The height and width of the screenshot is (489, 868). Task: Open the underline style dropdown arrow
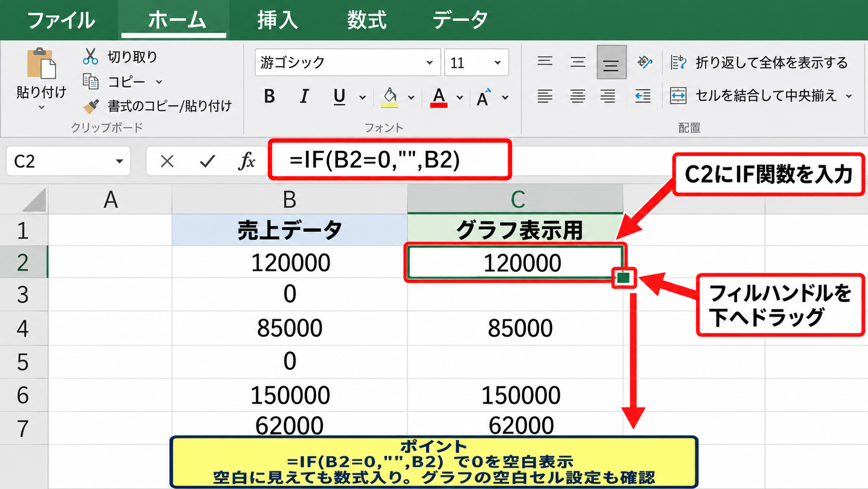tap(362, 97)
